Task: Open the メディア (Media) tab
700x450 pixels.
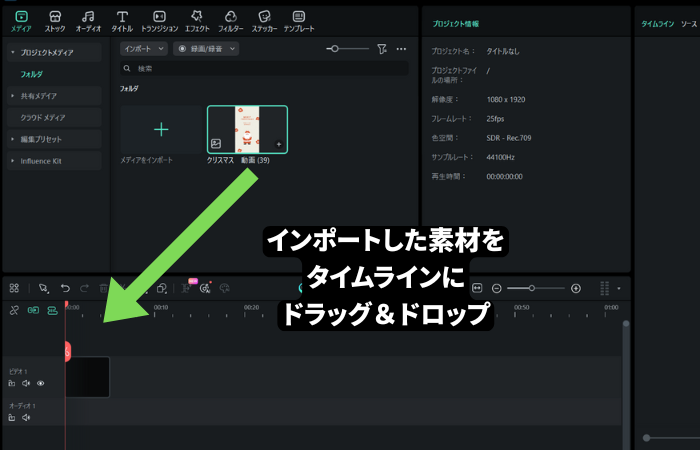Action: click(x=21, y=21)
